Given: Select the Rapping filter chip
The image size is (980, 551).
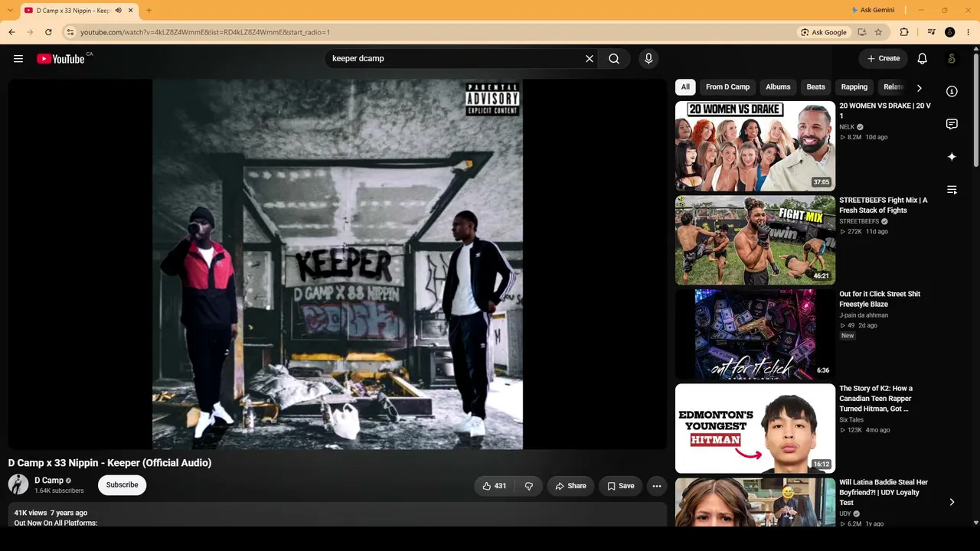Looking at the screenshot, I should [x=854, y=87].
